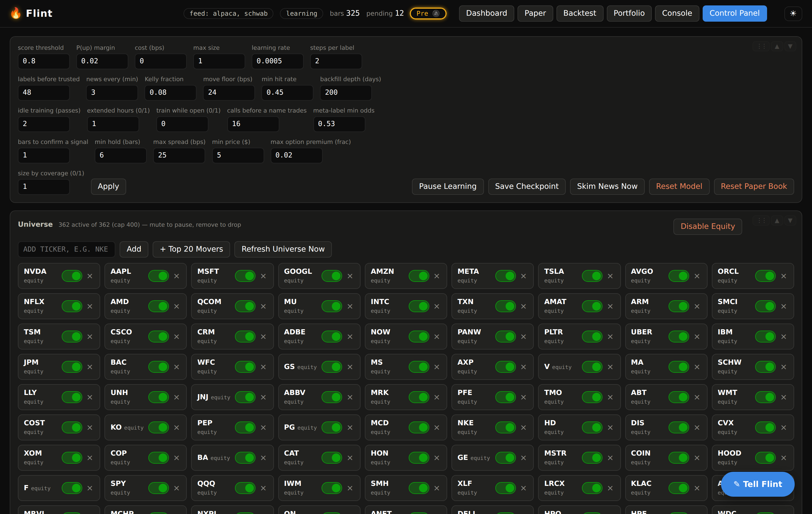The height and width of the screenshot is (514, 812).
Task: Click Reset Model
Action: (679, 186)
